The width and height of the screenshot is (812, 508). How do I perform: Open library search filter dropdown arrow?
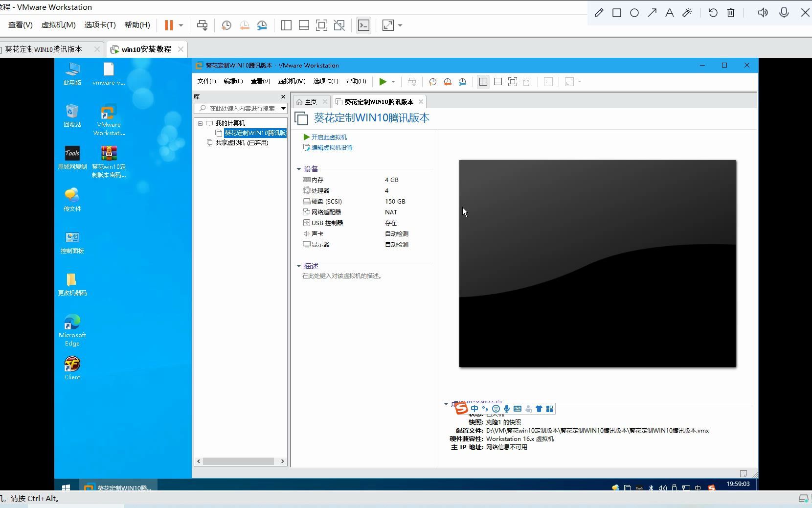click(x=283, y=108)
